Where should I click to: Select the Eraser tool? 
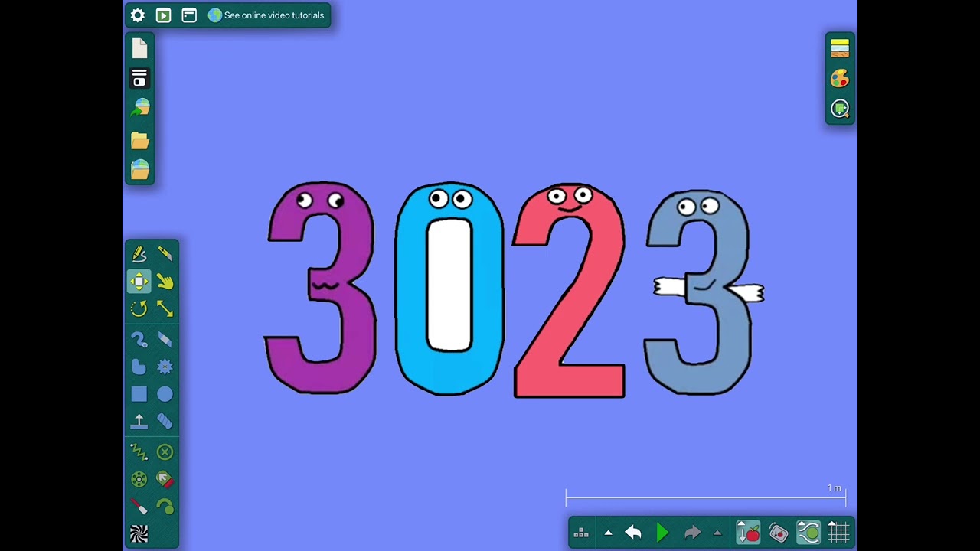click(165, 339)
